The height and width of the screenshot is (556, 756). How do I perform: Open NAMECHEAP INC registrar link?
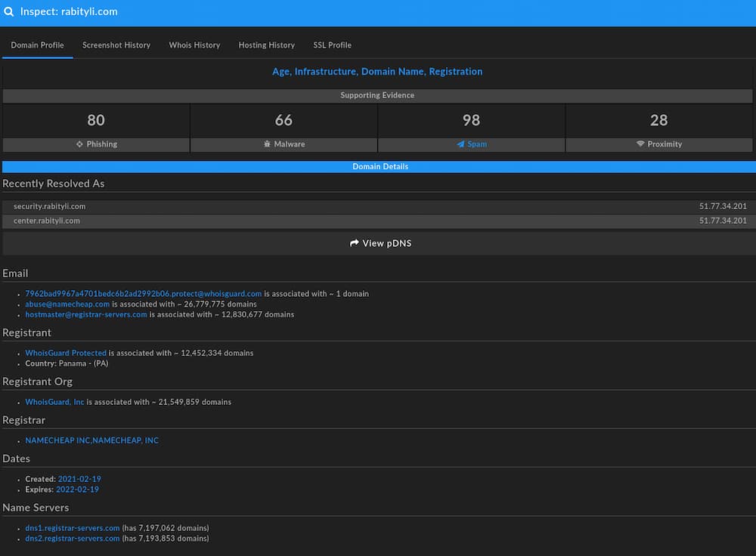tap(91, 441)
